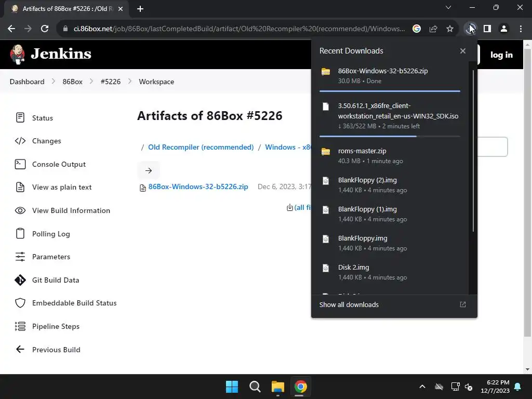Click Chrome downloads toolbar icon
This screenshot has height=399, width=532.
[x=470, y=29]
